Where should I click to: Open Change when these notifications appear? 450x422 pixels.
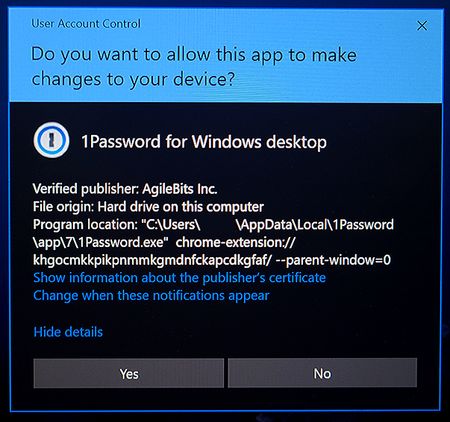point(151,295)
